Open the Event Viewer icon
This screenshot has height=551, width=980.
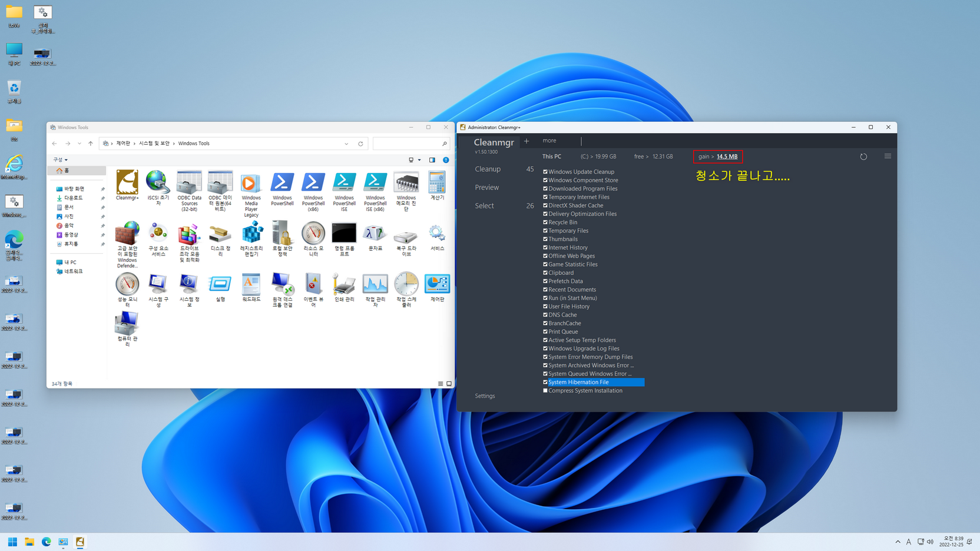tap(313, 290)
